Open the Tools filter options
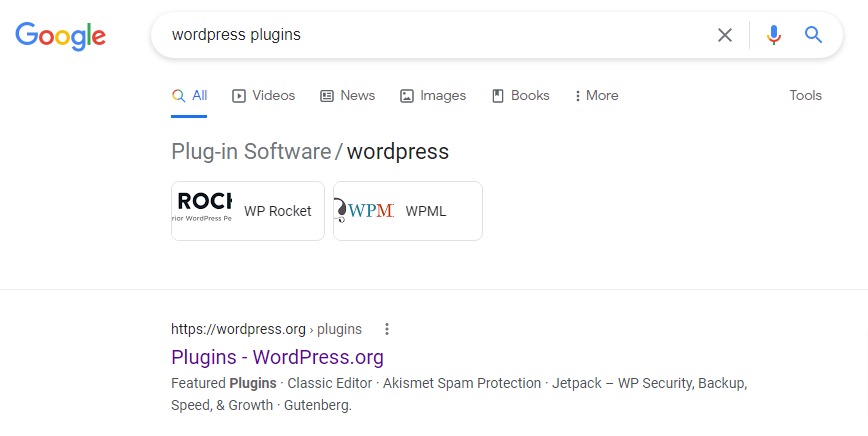 pos(805,95)
